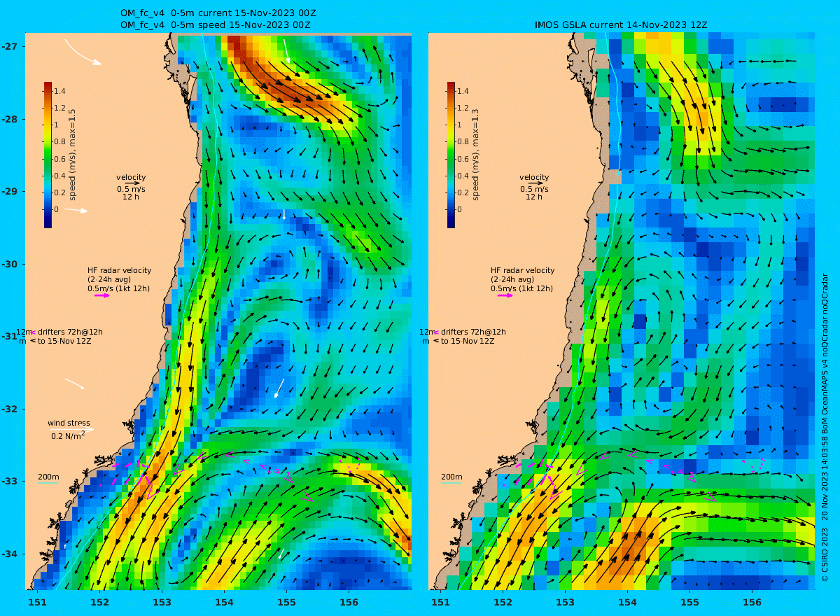Click the vertical CSIRO 2023 copyright text
840x616 pixels.
point(825,427)
